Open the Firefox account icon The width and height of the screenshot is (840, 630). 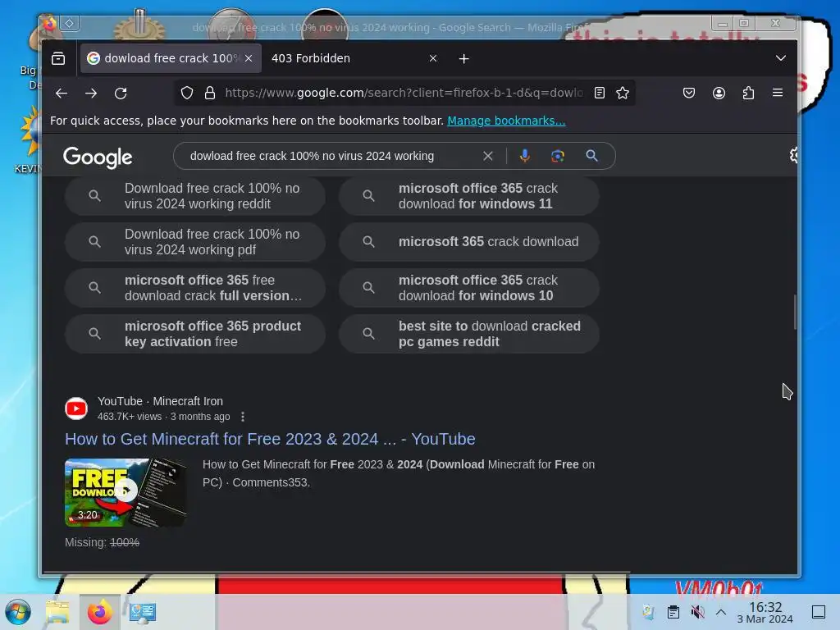pos(719,94)
